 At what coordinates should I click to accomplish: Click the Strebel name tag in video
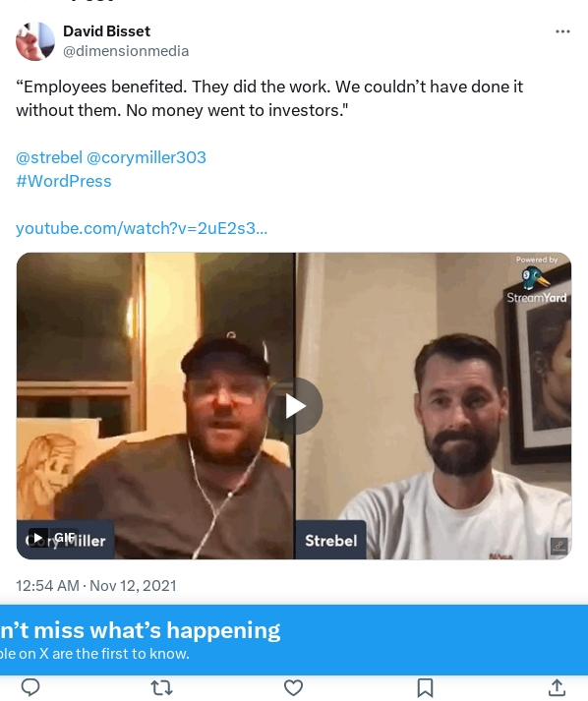pos(331,540)
